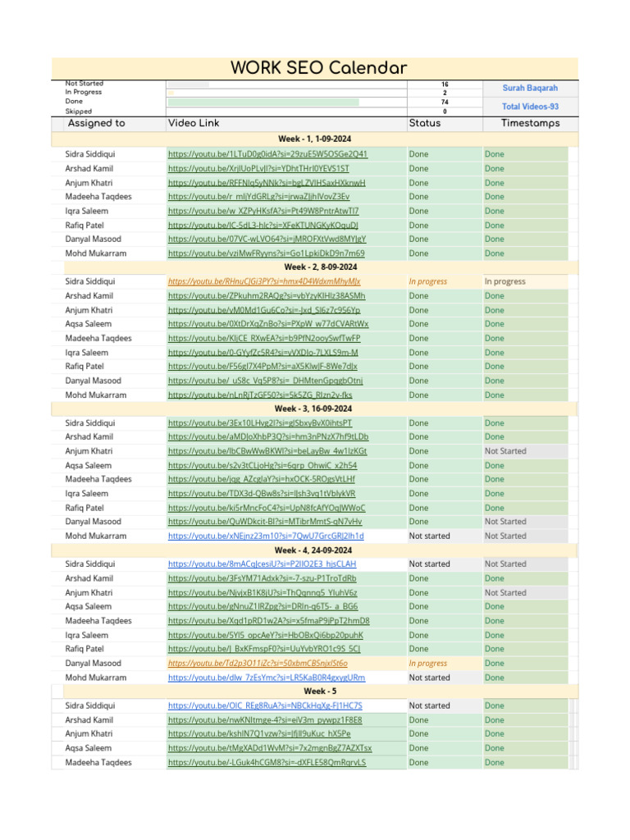Select the Assigned to column header
This screenshot has height=840, width=630.
point(97,123)
